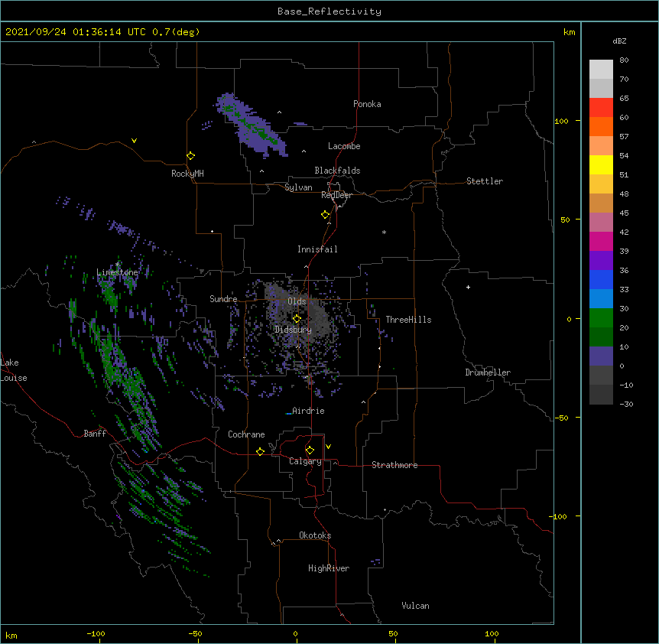
Task: Click the white asterisk east of Innisfail
Action: [384, 232]
